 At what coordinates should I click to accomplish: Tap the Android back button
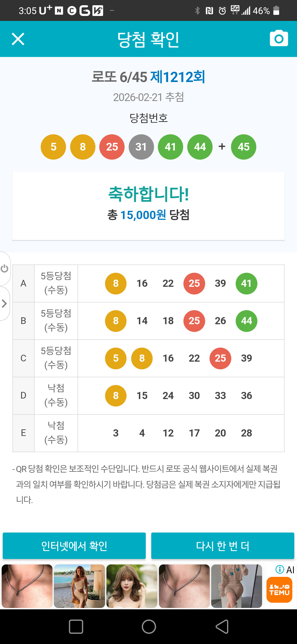tap(222, 627)
